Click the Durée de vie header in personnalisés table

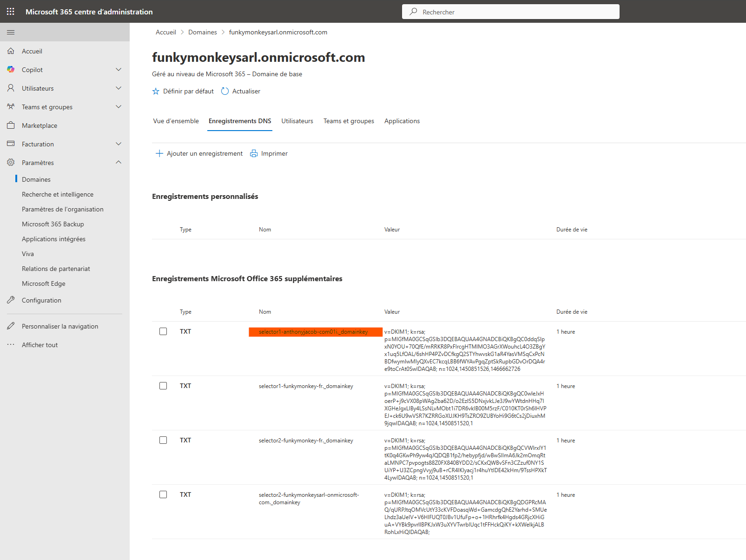pos(572,230)
